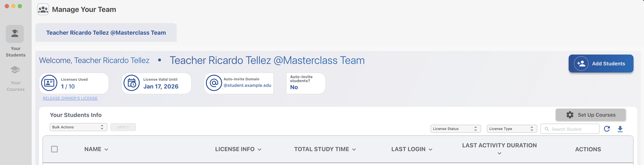
Task: Download the students list via download icon
Action: tap(620, 129)
